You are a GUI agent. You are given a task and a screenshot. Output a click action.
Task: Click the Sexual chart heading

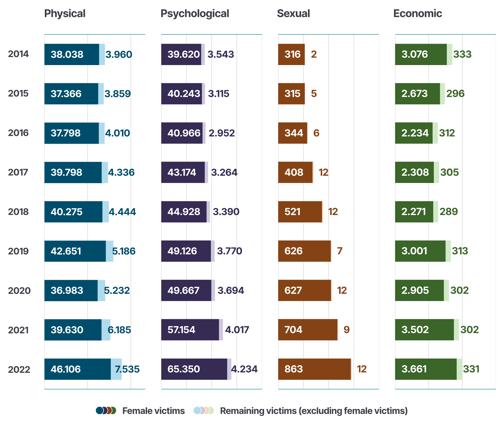293,14
